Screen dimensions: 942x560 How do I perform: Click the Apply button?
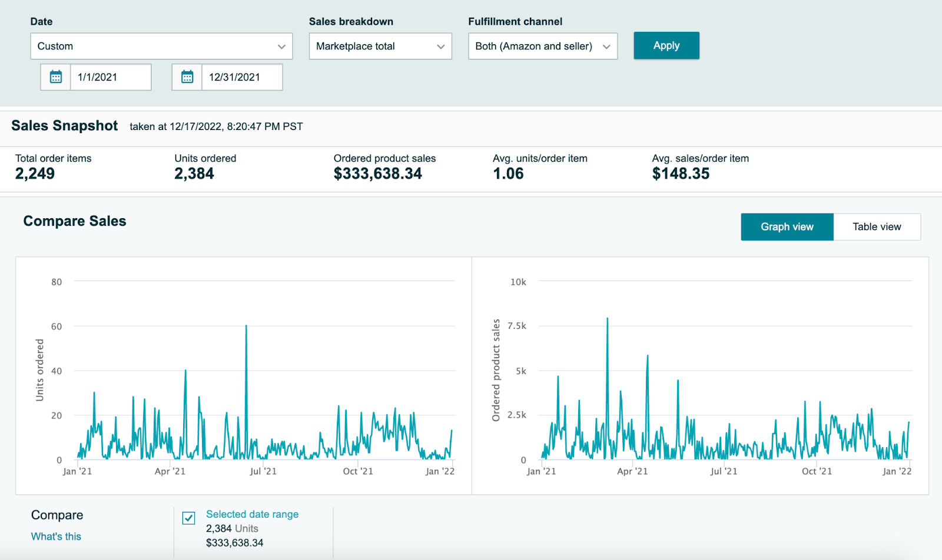(x=666, y=45)
